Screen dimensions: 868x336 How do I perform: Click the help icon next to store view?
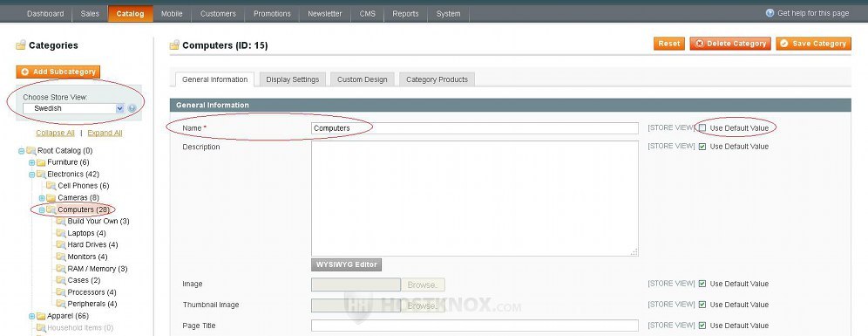click(132, 109)
